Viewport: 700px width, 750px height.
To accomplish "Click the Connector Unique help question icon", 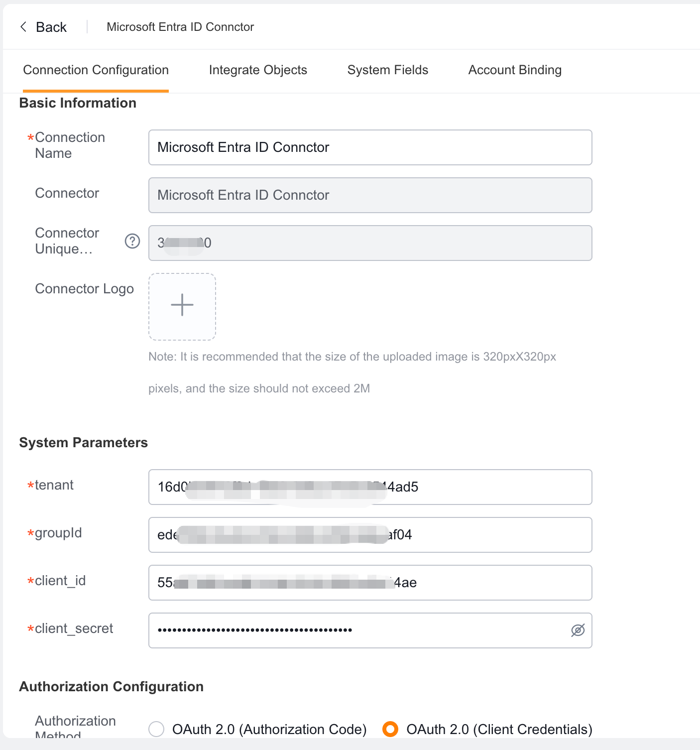I will click(x=132, y=242).
